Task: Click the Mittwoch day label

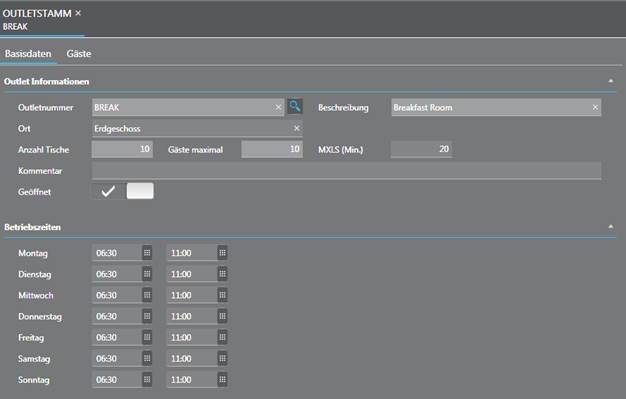Action: click(36, 296)
